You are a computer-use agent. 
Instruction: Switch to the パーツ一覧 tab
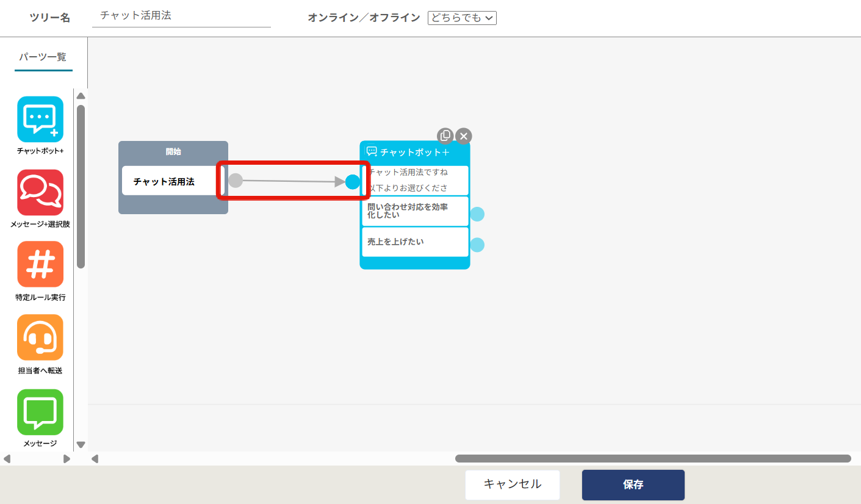(x=43, y=57)
